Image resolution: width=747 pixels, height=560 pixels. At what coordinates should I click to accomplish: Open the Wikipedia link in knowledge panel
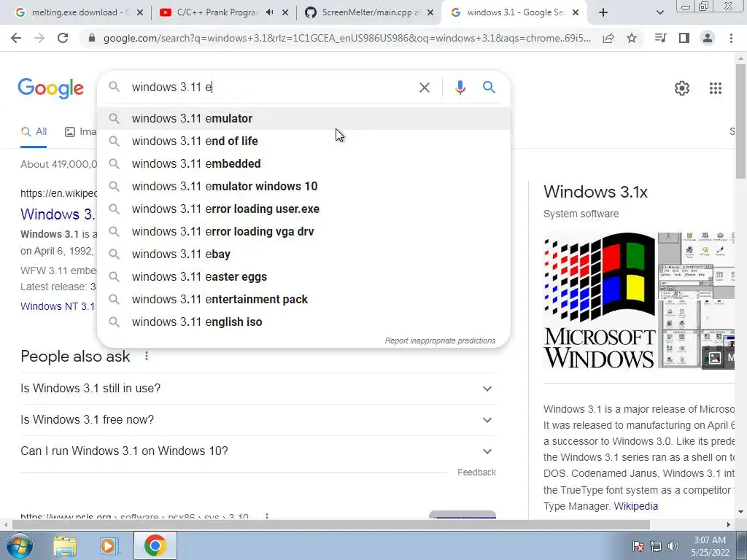click(635, 506)
